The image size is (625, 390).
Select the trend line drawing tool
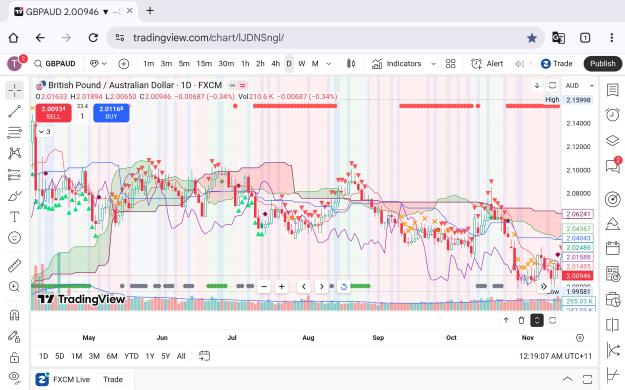[x=14, y=111]
